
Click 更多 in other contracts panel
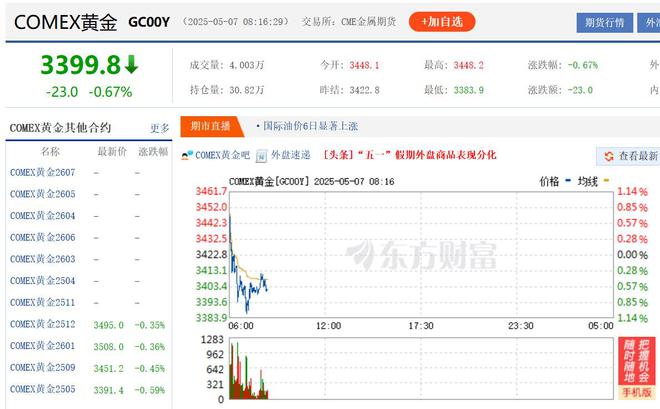tap(160, 128)
